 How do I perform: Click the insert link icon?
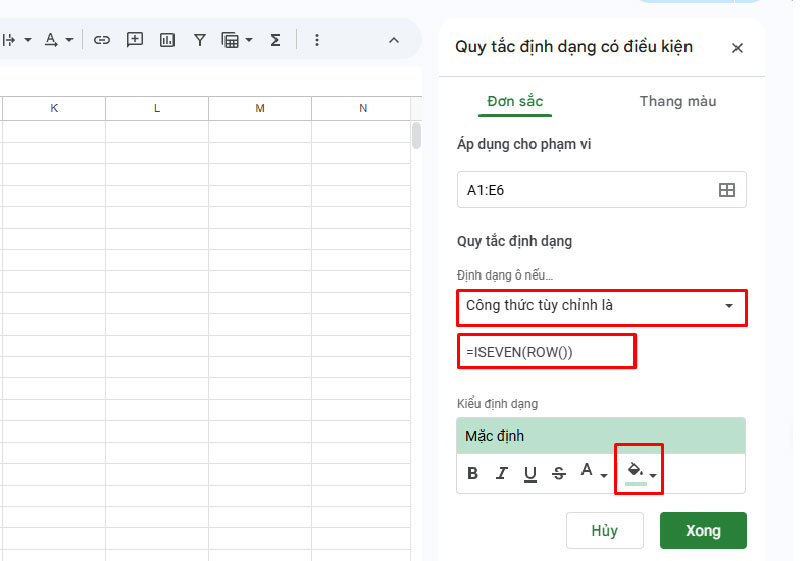point(101,40)
